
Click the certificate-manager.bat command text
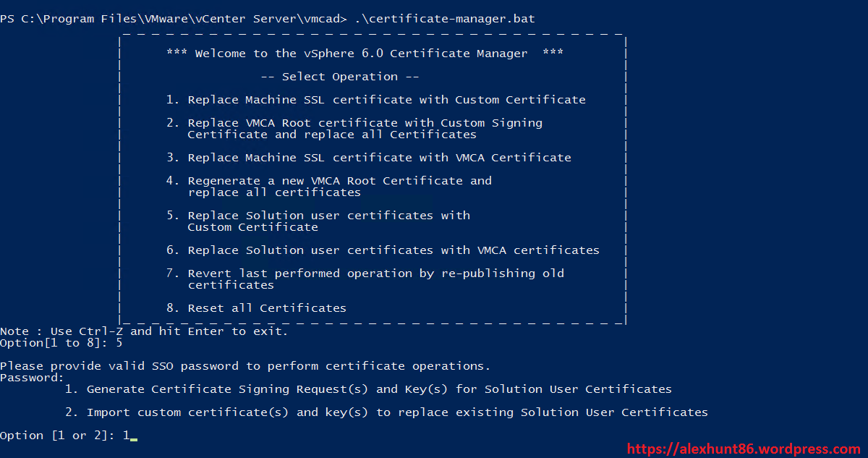click(x=445, y=19)
